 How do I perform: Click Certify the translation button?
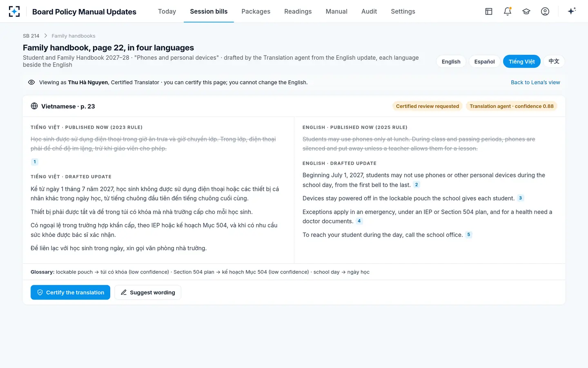point(70,292)
